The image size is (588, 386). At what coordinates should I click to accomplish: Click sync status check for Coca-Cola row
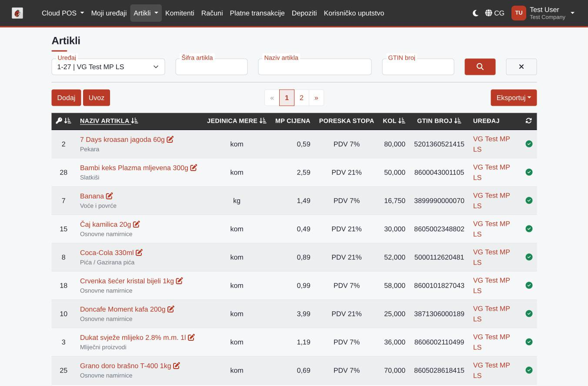click(529, 257)
